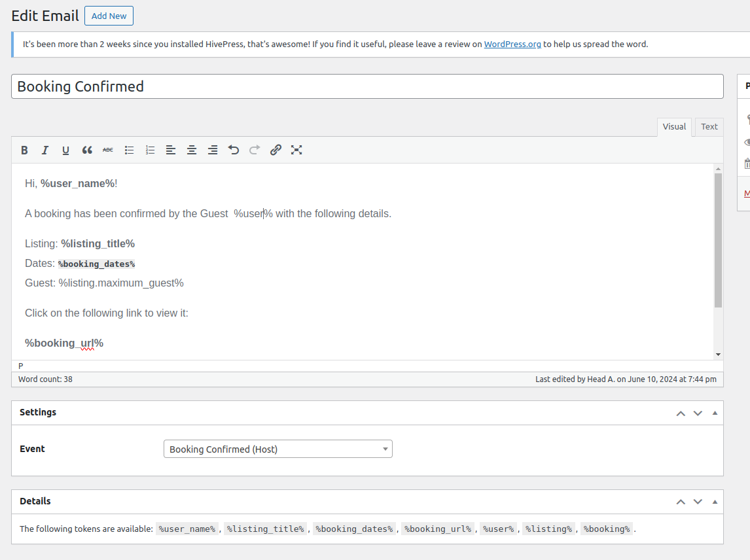
Task: Collapse the Settings panel
Action: tap(715, 413)
